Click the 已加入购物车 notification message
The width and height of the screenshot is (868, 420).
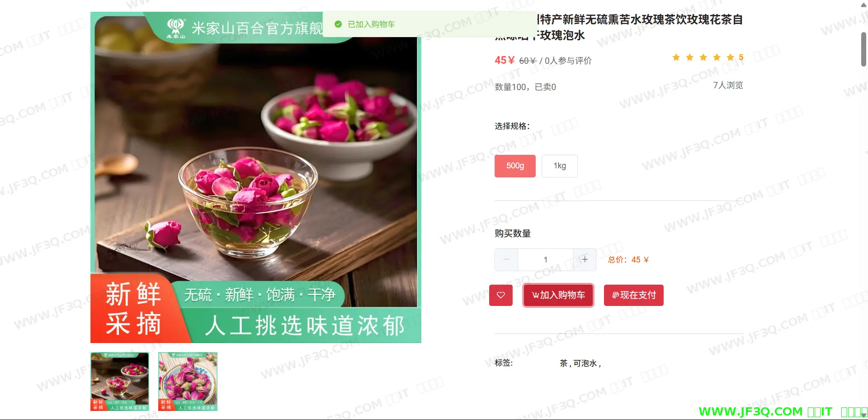click(371, 24)
